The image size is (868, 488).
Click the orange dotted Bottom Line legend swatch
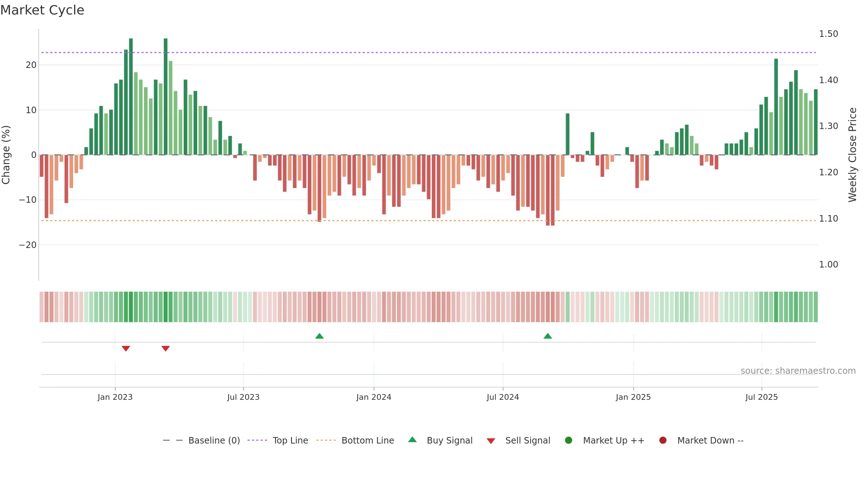(x=326, y=440)
